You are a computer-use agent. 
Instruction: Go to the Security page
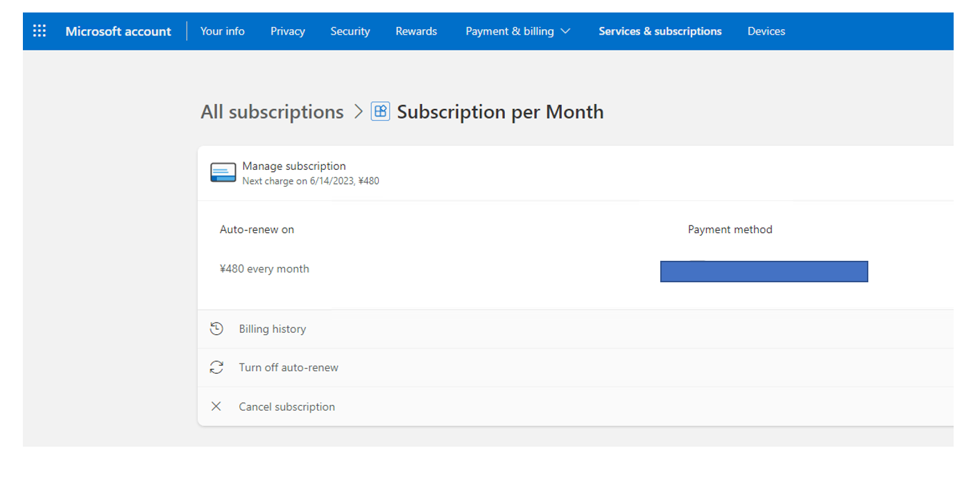(x=350, y=31)
